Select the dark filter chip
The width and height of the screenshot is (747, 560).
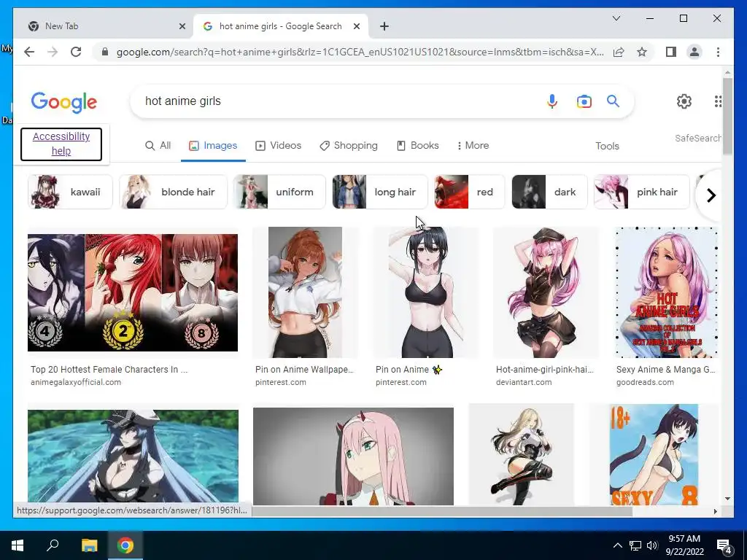click(549, 192)
